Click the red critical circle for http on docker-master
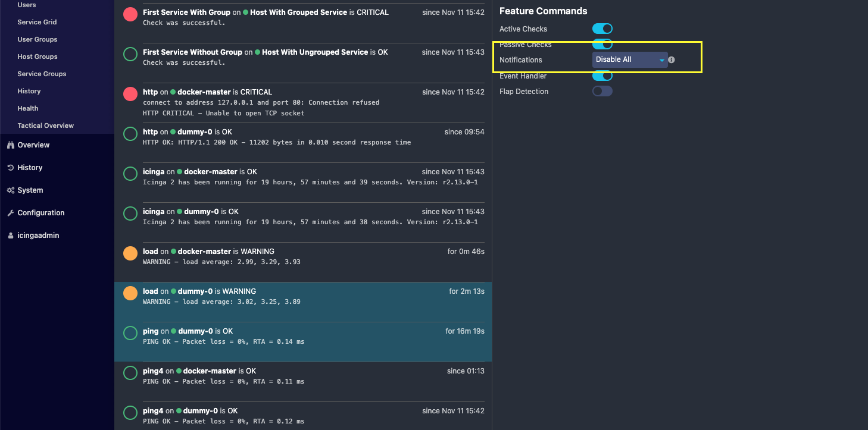868x430 pixels. click(130, 94)
